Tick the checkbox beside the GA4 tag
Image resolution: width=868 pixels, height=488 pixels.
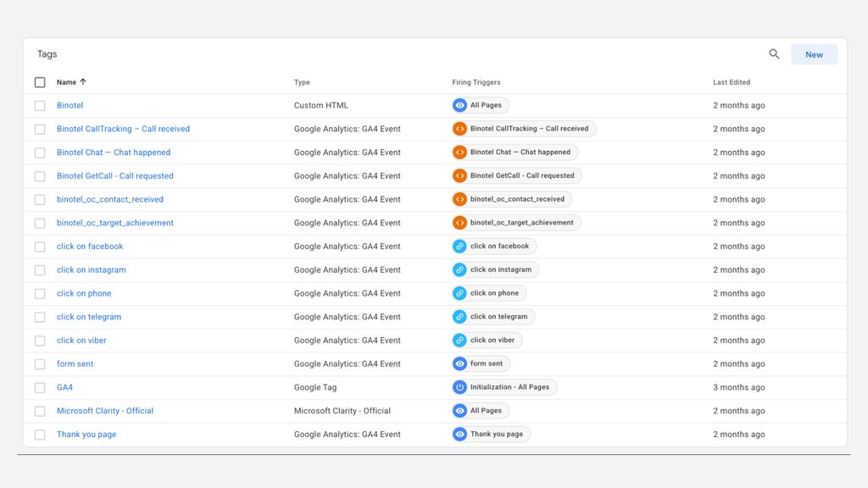click(40, 388)
